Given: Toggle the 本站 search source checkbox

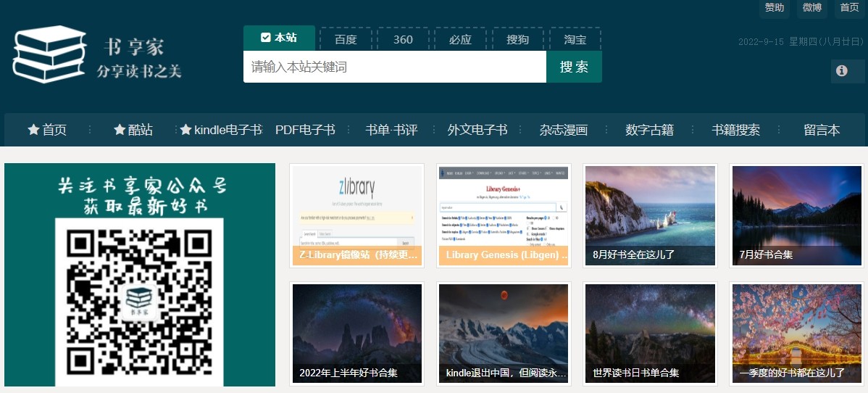Looking at the screenshot, I should coord(266,38).
